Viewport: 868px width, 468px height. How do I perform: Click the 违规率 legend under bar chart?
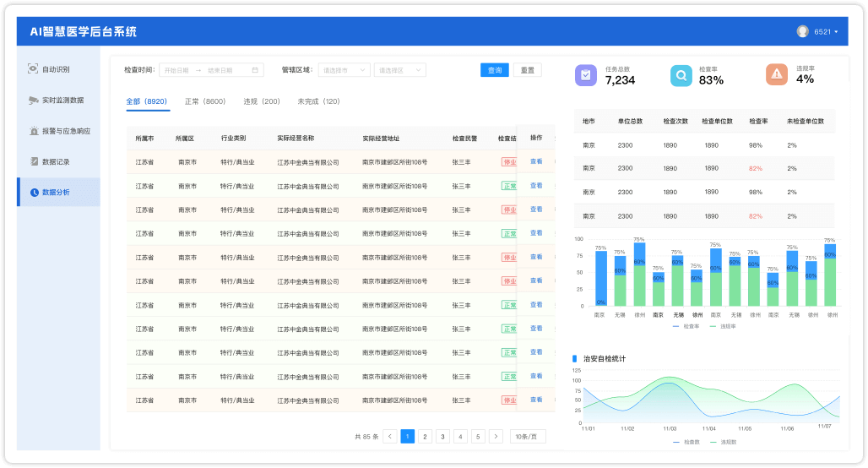[723, 326]
